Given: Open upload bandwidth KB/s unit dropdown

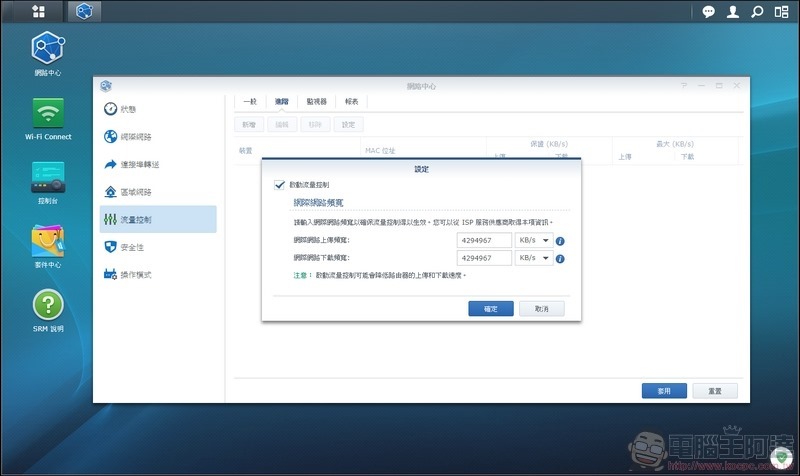Looking at the screenshot, I should [x=534, y=240].
